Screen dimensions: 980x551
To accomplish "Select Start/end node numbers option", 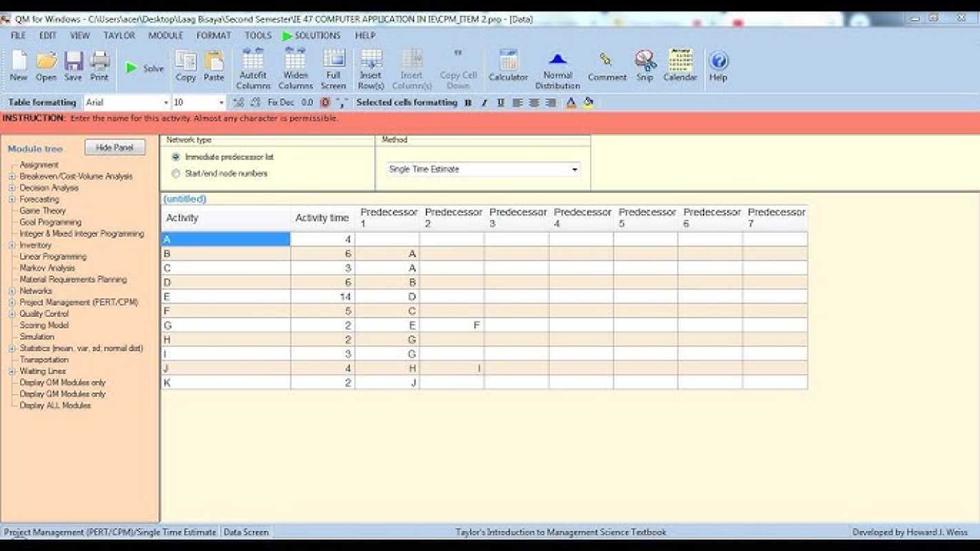I will [176, 174].
